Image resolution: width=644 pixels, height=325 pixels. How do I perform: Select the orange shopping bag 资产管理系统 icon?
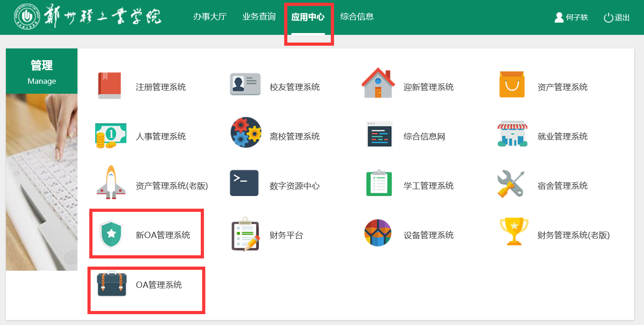click(x=512, y=85)
